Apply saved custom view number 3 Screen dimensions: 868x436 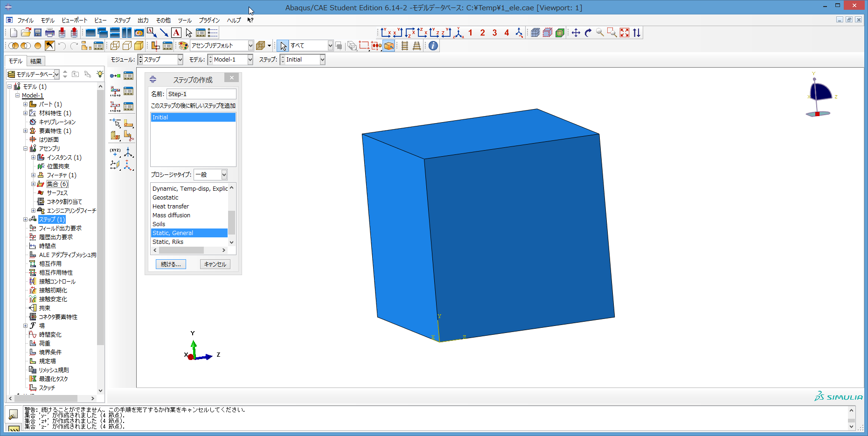click(494, 33)
